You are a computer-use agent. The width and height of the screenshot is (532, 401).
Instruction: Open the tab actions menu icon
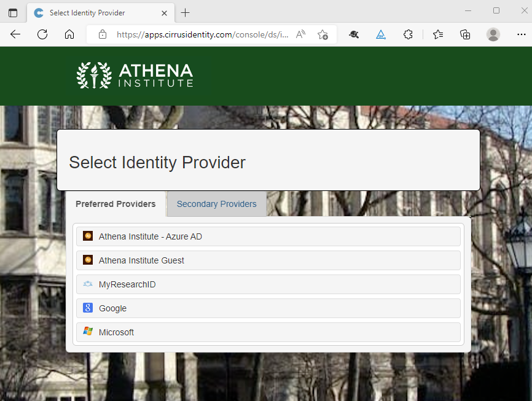click(x=13, y=13)
